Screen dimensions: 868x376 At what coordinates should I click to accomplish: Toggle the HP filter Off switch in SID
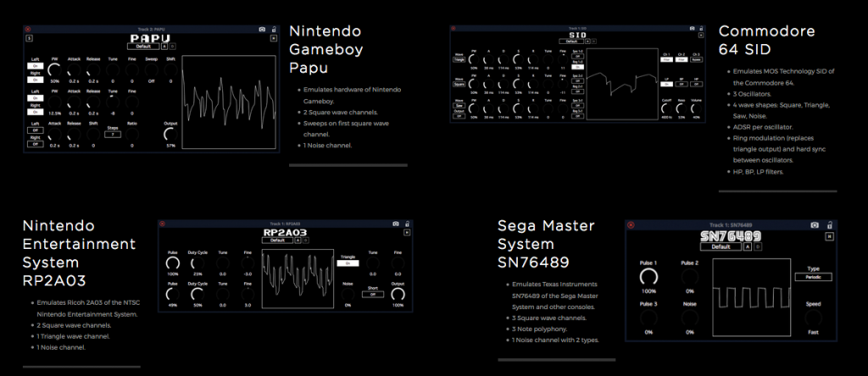point(696,84)
